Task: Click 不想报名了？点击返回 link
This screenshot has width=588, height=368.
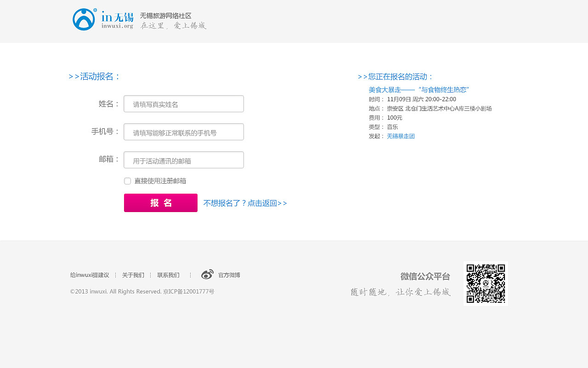Action: point(245,203)
